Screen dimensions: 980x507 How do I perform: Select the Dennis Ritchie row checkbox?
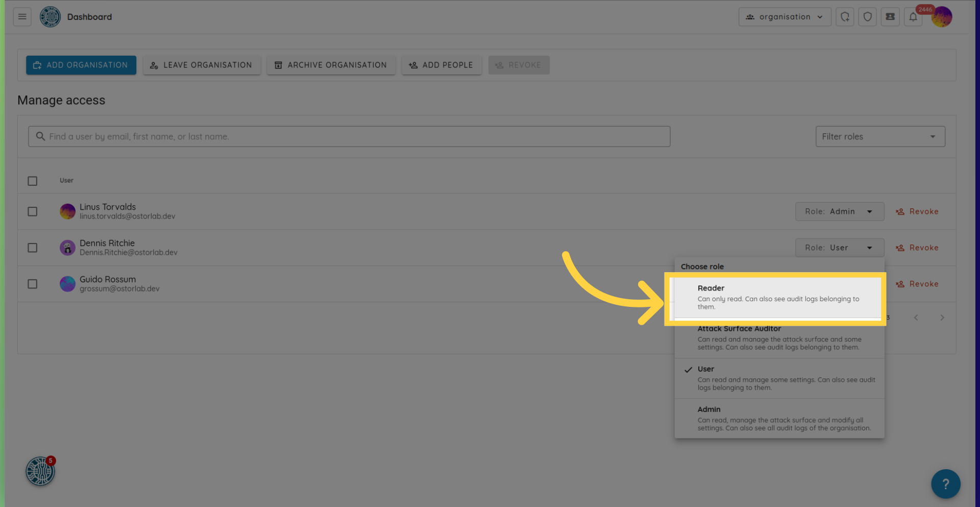pyautogui.click(x=33, y=248)
